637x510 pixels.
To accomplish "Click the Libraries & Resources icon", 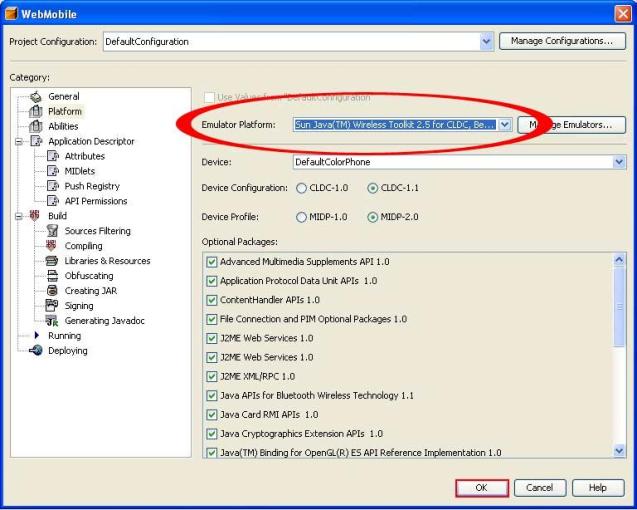I will tap(52, 260).
